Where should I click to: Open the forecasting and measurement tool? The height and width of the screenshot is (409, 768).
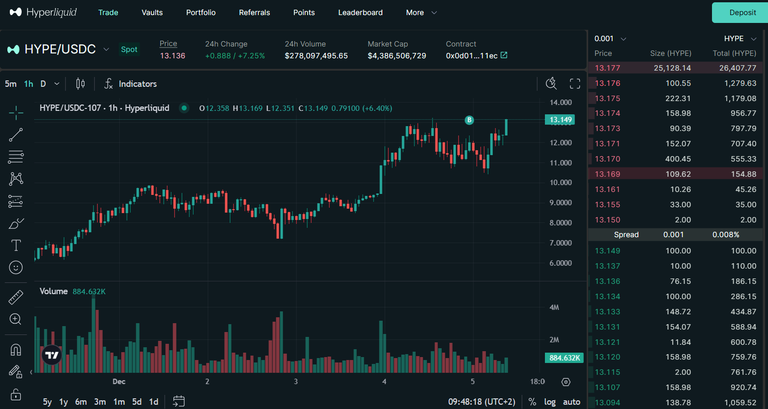[x=16, y=201]
